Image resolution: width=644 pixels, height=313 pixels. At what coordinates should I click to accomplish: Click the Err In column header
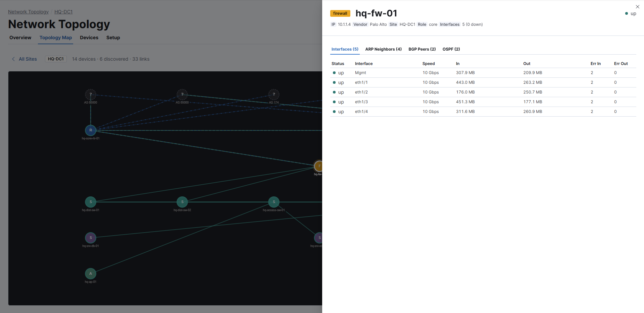point(596,64)
